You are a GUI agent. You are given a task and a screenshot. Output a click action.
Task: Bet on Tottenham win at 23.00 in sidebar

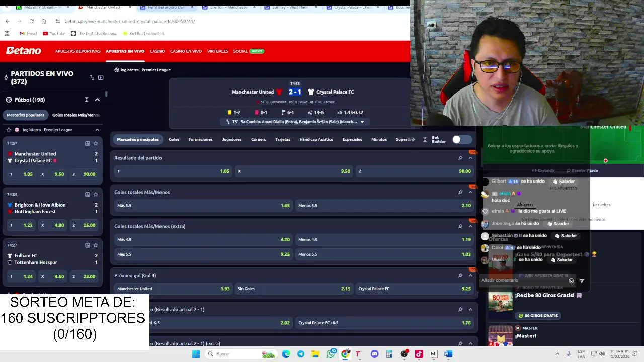(x=84, y=276)
